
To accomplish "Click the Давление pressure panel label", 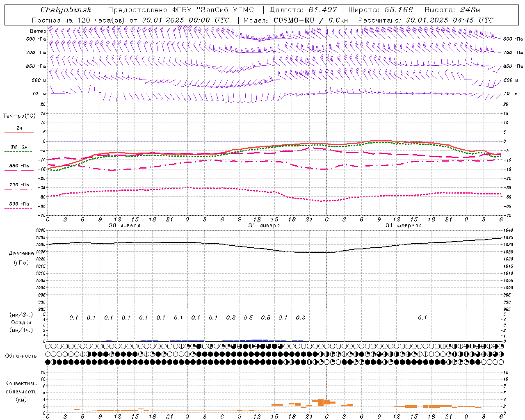I will (21, 253).
